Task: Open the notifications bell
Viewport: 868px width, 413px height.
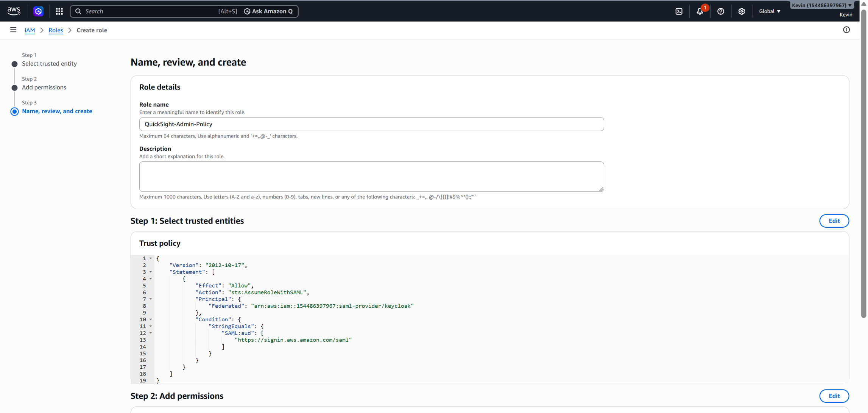Action: (x=700, y=11)
